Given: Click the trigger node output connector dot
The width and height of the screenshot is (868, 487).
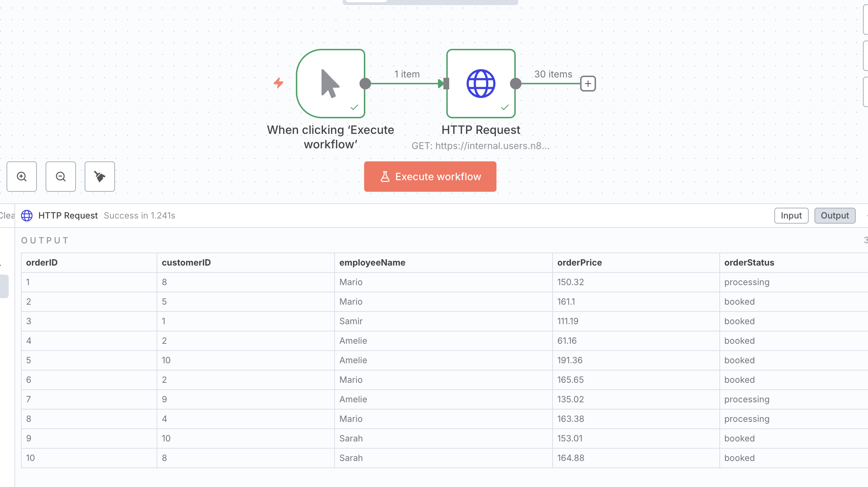Looking at the screenshot, I should click(365, 84).
